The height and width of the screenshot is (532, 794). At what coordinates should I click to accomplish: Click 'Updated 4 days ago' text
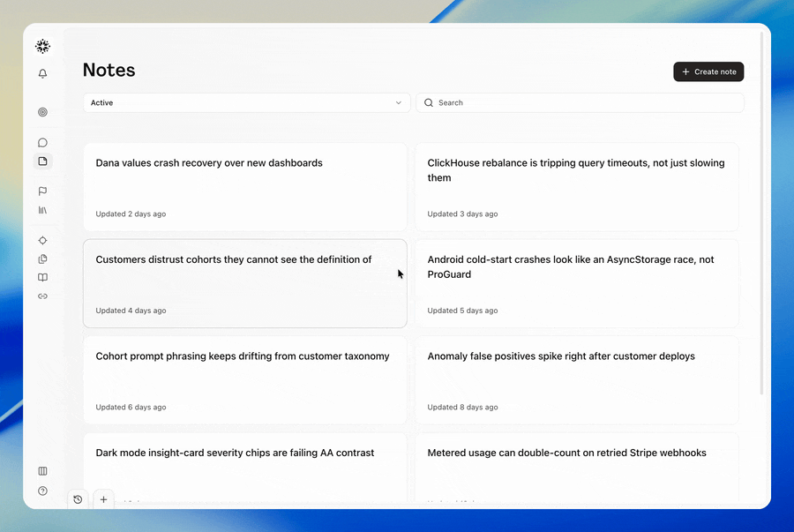coord(131,311)
